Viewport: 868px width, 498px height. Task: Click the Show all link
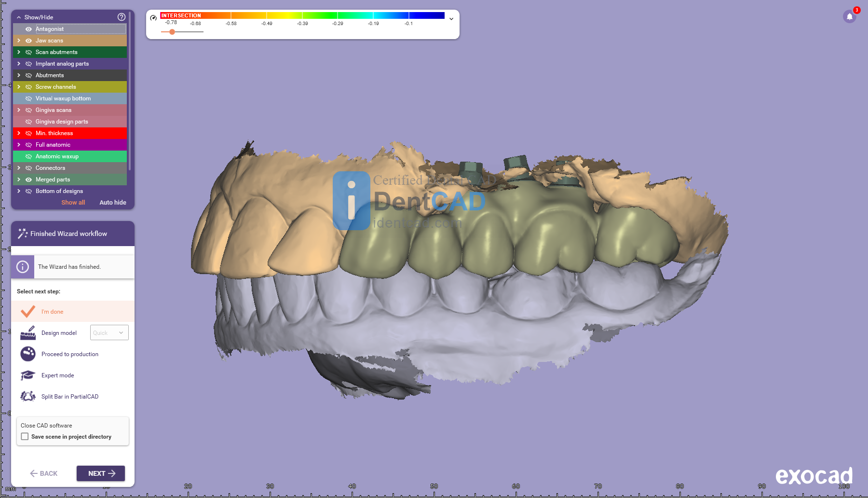(x=73, y=203)
